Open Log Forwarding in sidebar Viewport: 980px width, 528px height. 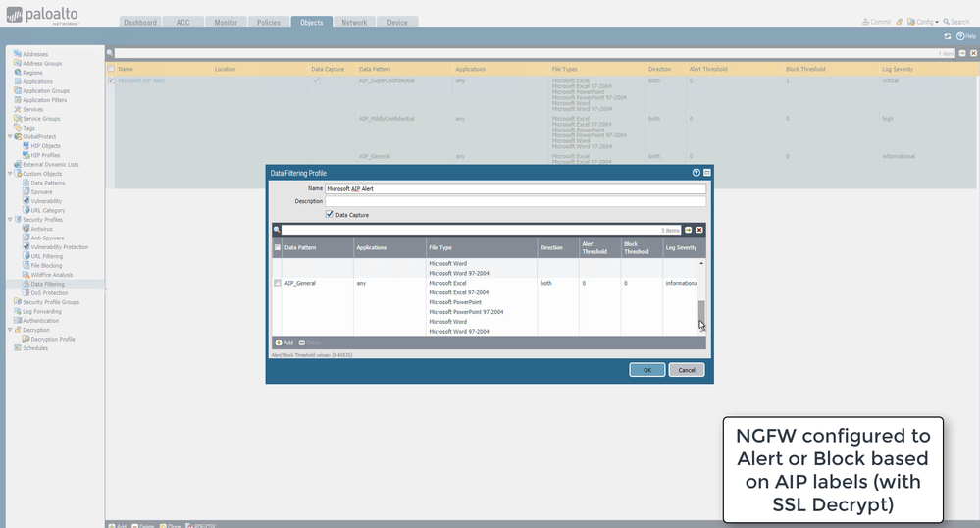coord(42,311)
